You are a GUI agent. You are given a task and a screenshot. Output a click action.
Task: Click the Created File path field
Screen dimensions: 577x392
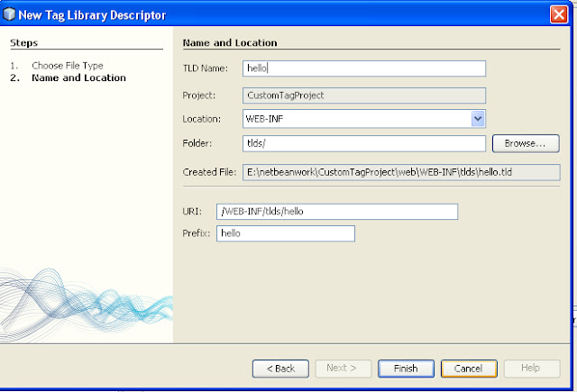coord(401,172)
